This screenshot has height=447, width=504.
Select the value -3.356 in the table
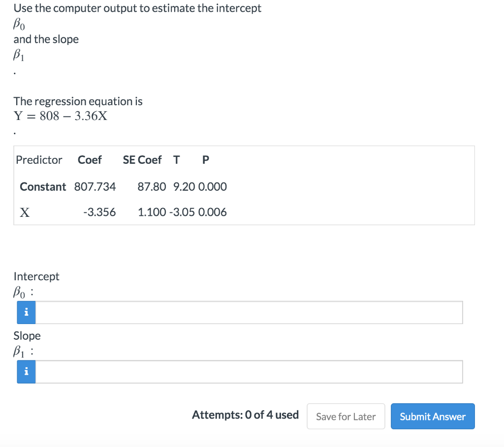[x=100, y=212]
